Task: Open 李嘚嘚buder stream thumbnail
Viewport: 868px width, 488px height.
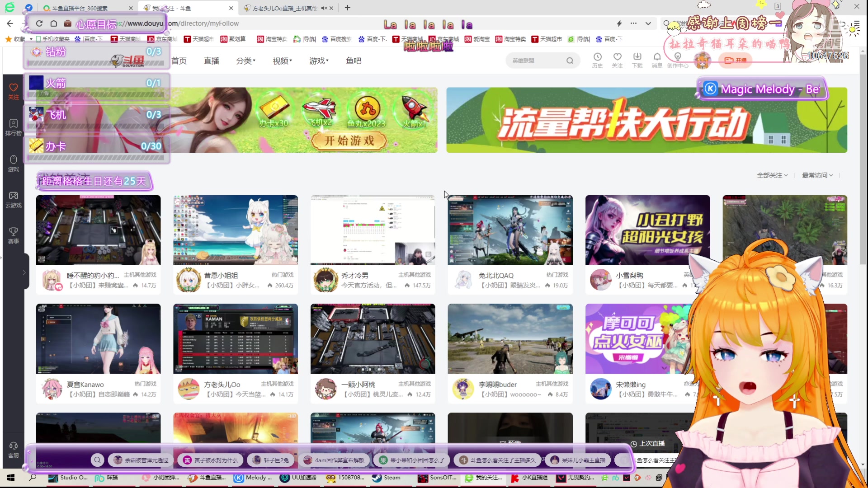Action: click(510, 339)
